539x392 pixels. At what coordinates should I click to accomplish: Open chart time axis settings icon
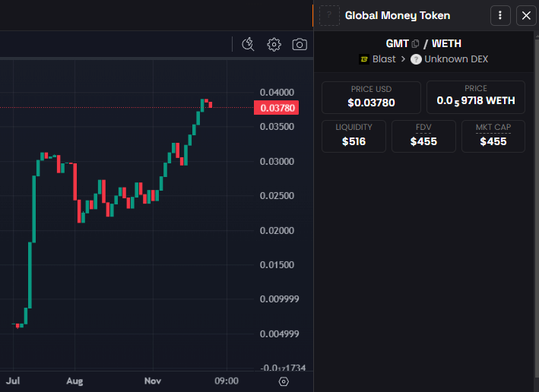click(x=284, y=381)
